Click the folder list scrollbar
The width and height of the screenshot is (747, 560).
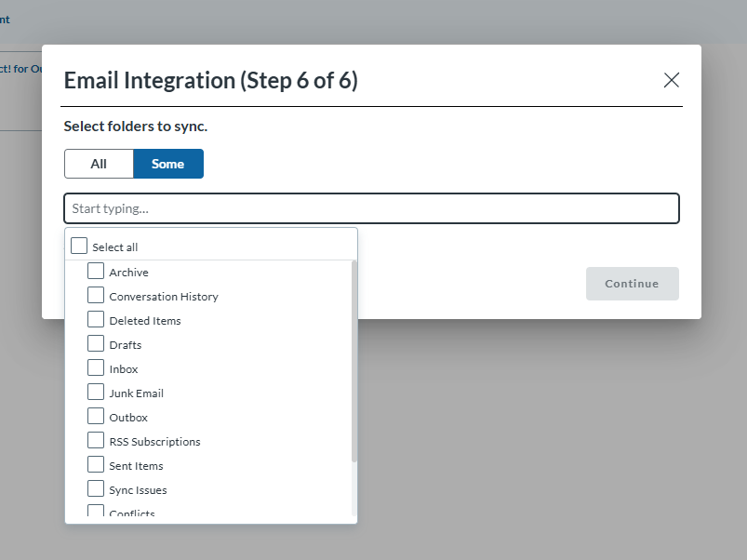354,361
